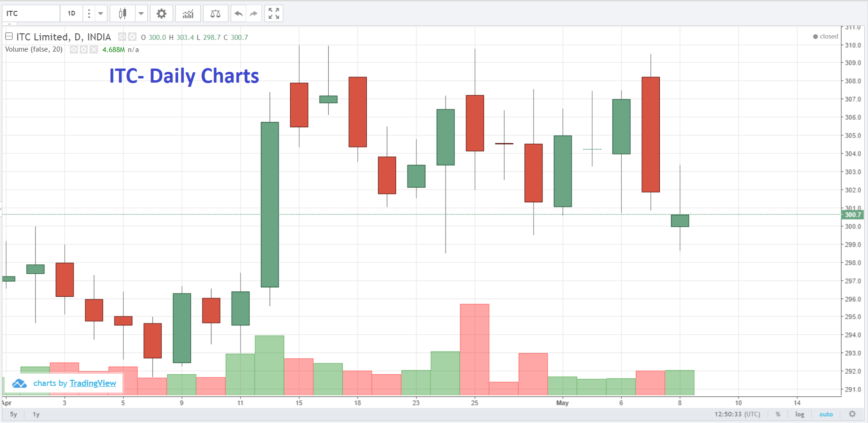This screenshot has width=868, height=423.
Task: Click the tall red volume bar at 25
Action: (x=475, y=349)
